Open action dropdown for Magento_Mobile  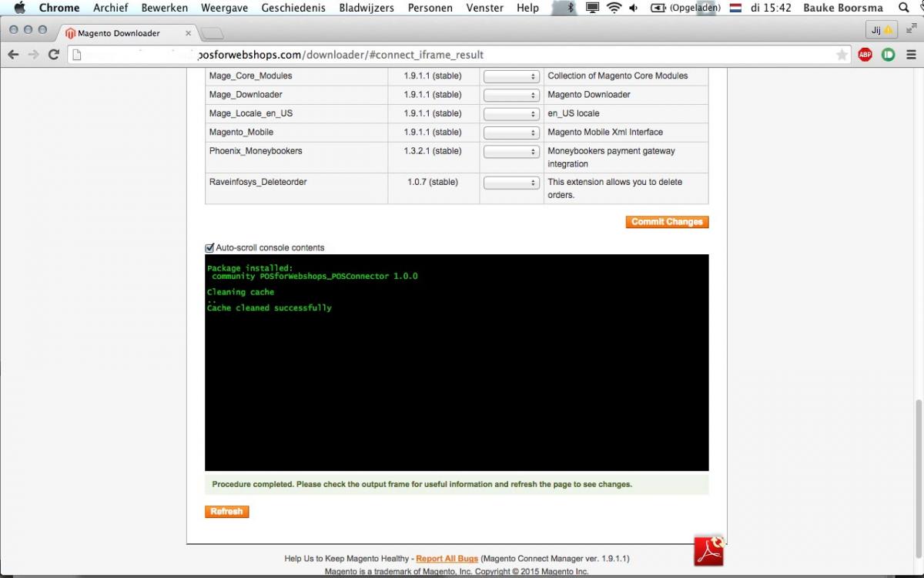tap(511, 133)
